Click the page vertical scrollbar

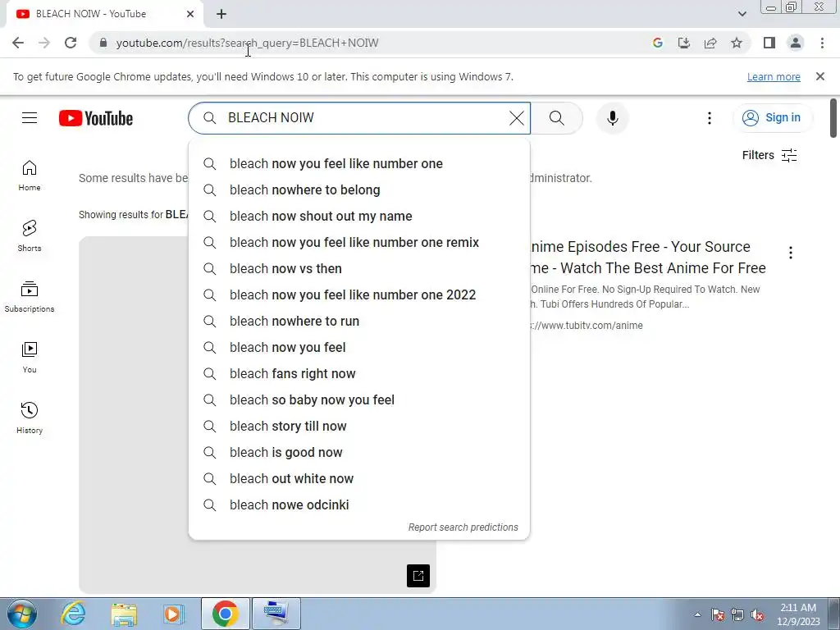click(833, 118)
